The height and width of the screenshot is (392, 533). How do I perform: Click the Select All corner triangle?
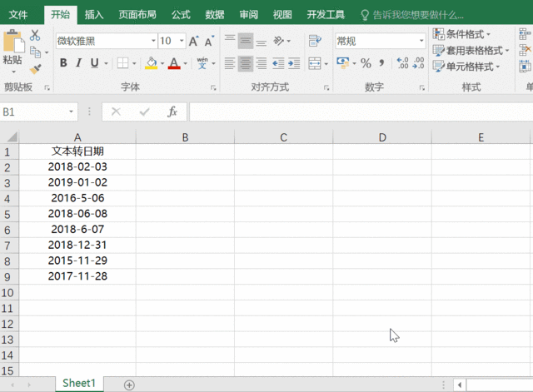click(12, 137)
